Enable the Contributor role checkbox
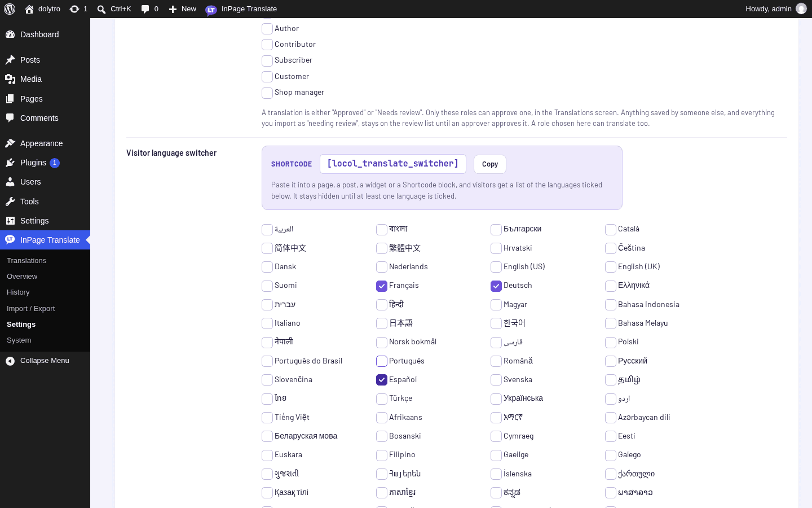Screen dimensions: 812x508 point(267,45)
